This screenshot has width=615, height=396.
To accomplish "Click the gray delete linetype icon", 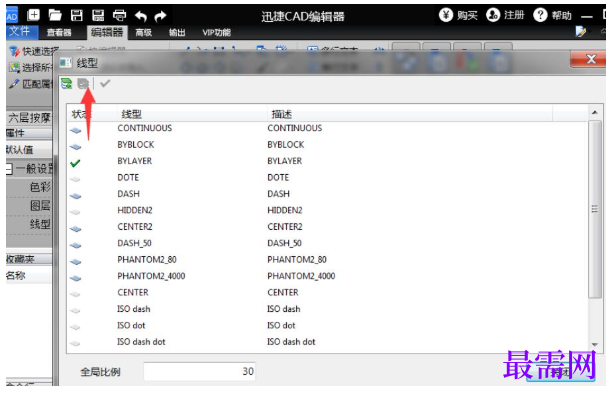I will point(83,83).
